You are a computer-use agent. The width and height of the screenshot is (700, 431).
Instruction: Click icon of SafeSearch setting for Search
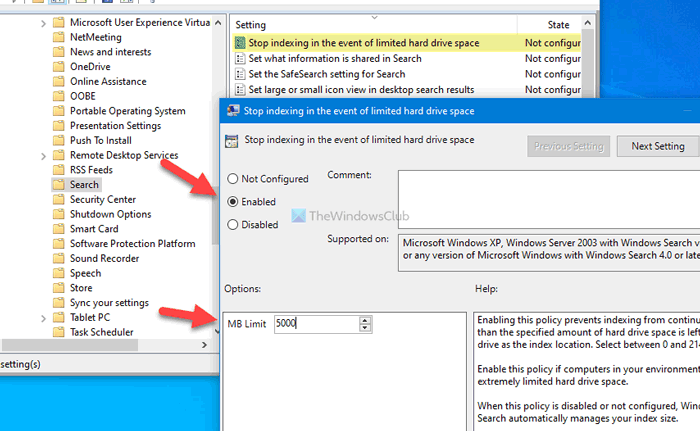click(240, 74)
